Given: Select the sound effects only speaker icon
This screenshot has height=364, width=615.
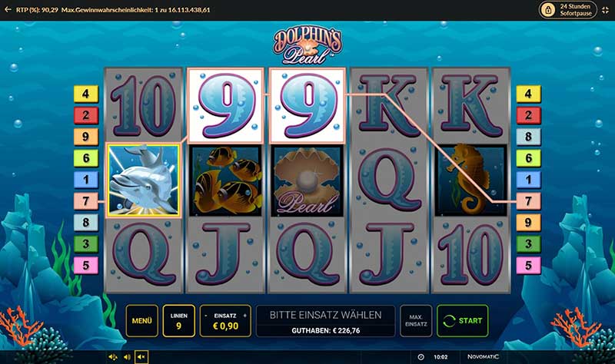Looking at the screenshot, I should click(127, 357).
